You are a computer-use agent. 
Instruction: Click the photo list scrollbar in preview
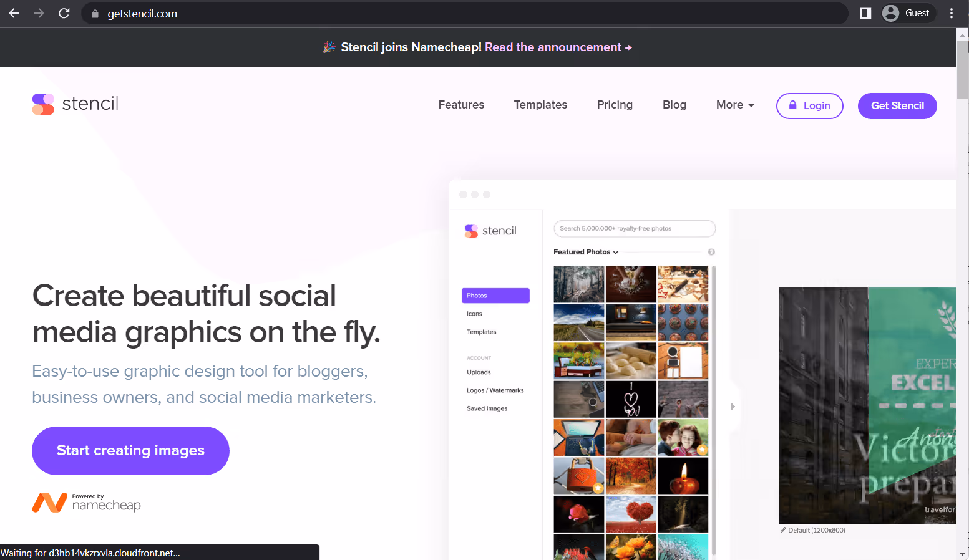click(714, 410)
